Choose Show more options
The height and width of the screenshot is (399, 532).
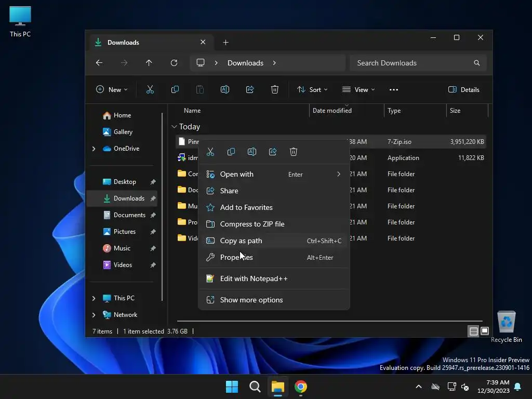pos(274,300)
